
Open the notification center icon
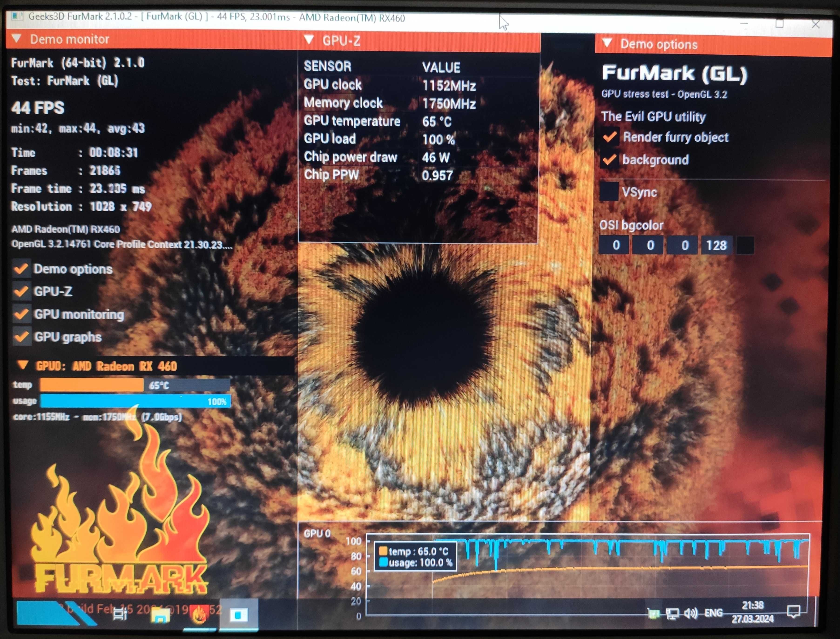794,611
